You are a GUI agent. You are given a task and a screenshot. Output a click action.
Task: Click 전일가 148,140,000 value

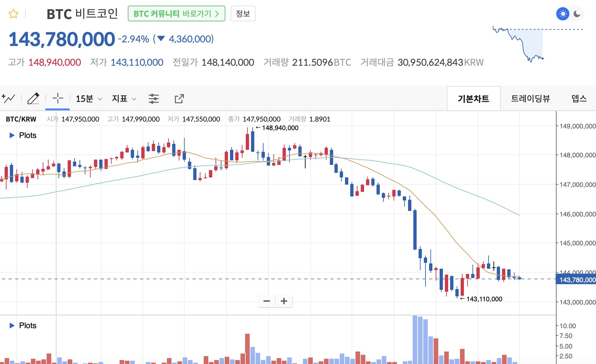tap(228, 62)
